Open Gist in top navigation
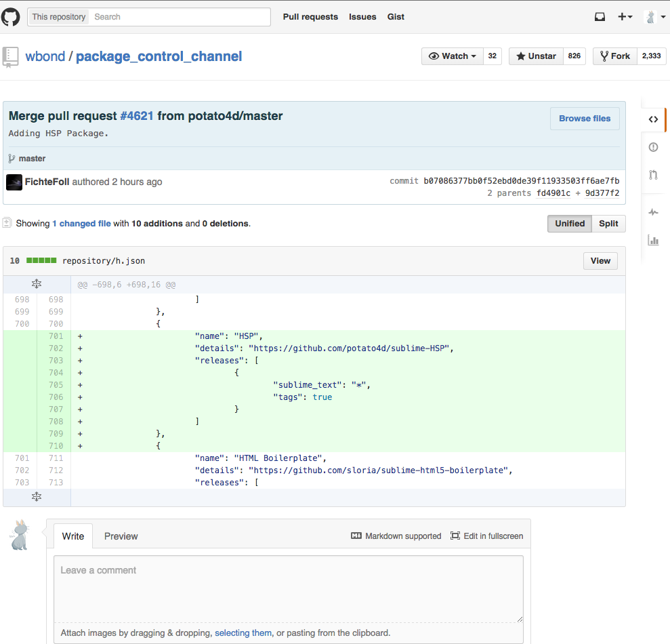The width and height of the screenshot is (670, 644). (x=396, y=17)
